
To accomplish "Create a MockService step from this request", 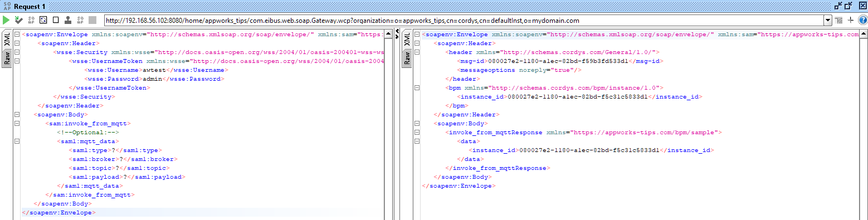I will tap(31, 20).
